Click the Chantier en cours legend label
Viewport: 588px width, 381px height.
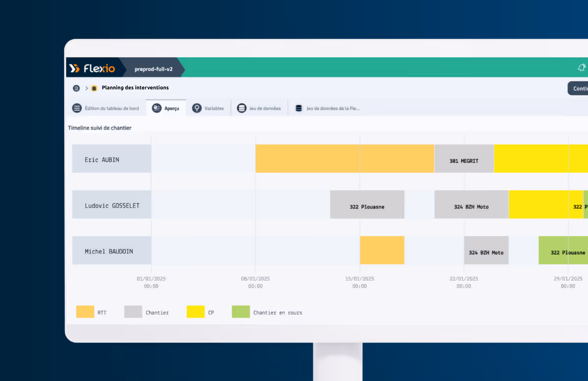coord(278,312)
